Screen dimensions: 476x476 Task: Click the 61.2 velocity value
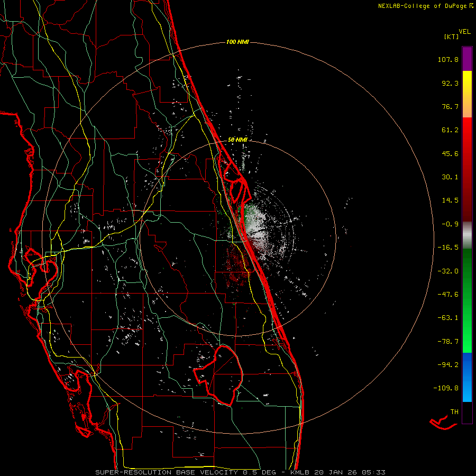[x=450, y=130]
